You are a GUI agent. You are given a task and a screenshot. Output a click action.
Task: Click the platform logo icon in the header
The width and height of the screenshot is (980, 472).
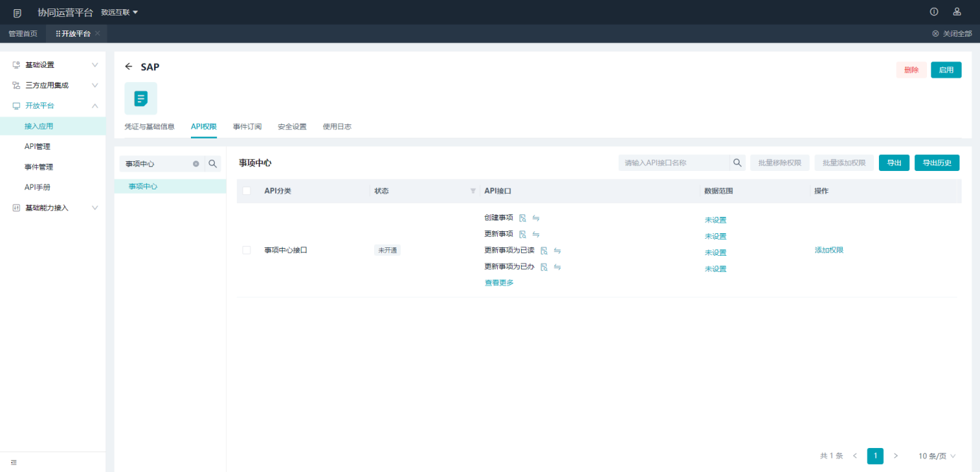(x=18, y=13)
